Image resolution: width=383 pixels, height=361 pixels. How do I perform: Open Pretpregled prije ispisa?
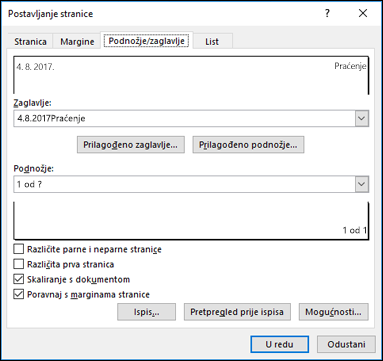point(237,312)
